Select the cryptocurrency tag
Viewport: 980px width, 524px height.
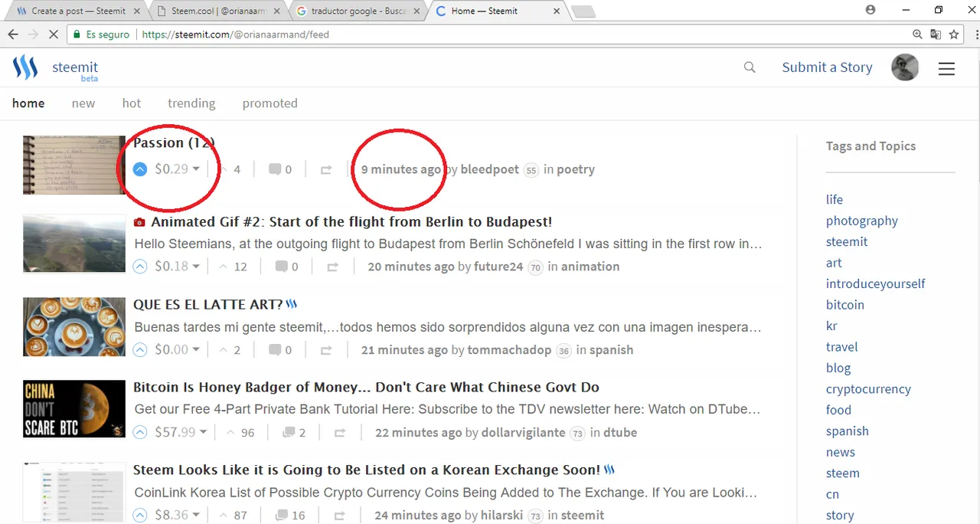[868, 388]
